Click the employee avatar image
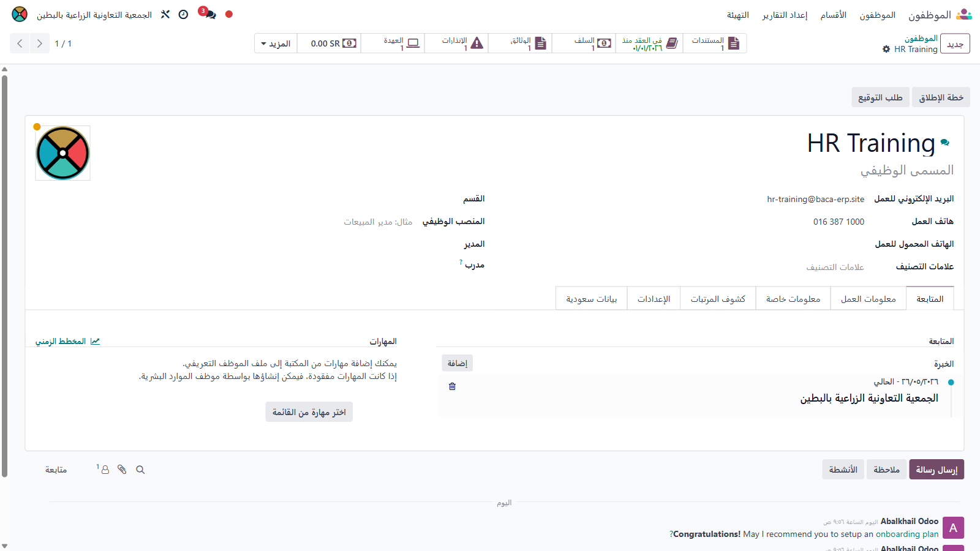 tap(62, 153)
